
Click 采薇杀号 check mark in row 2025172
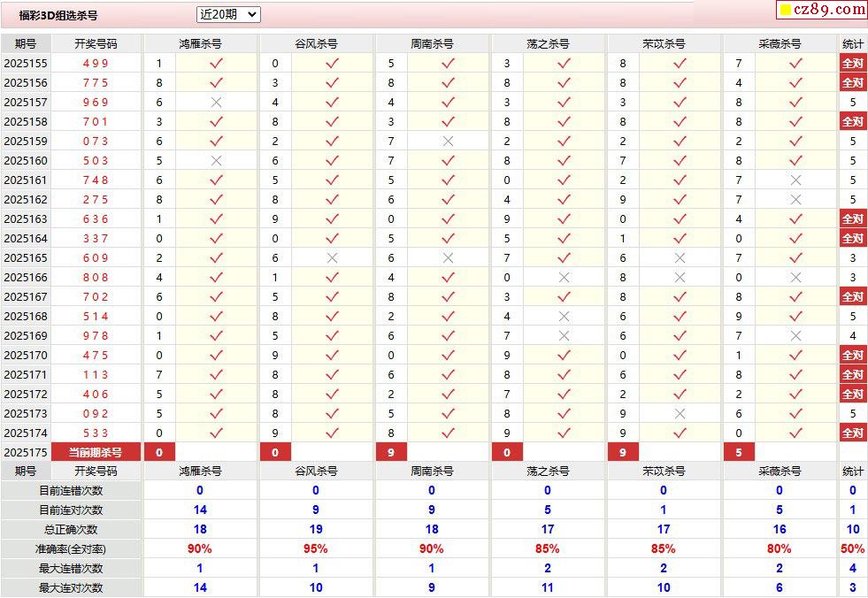coord(796,395)
